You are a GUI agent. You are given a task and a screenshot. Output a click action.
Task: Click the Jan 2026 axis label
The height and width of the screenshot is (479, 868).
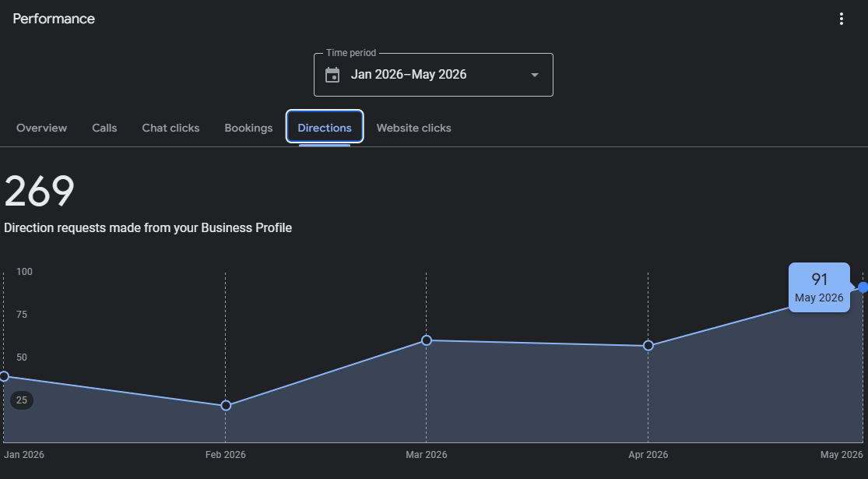click(24, 455)
